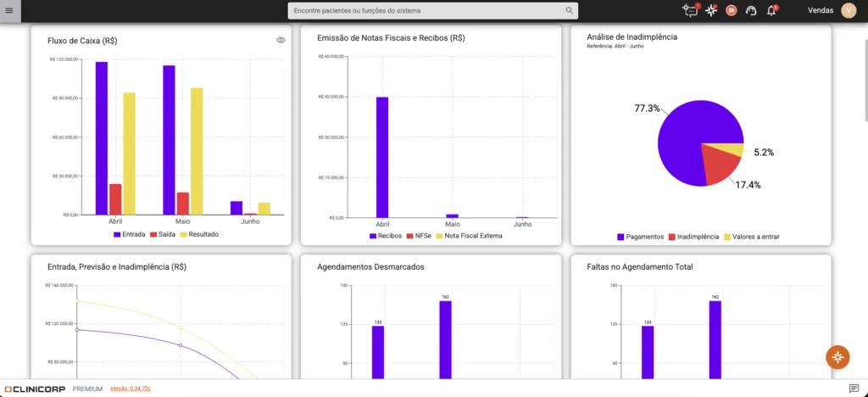868x397 pixels.
Task: Toggle the Recibos legend series
Action: pyautogui.click(x=386, y=236)
